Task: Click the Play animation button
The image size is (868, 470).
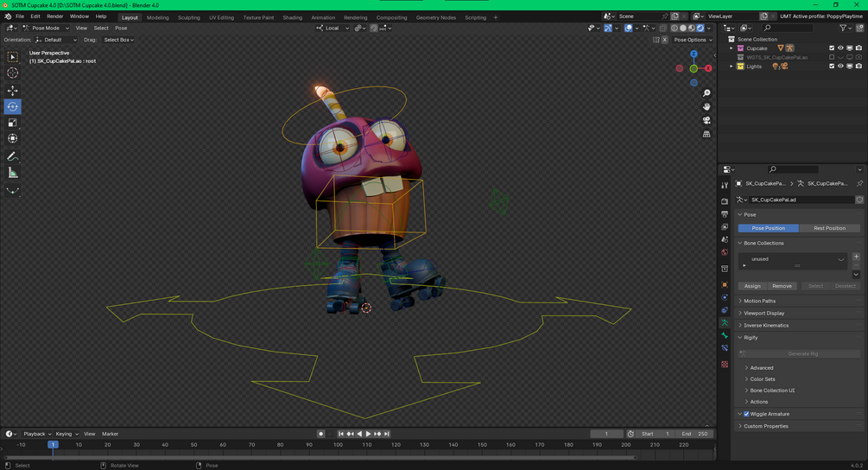Action: click(x=368, y=434)
